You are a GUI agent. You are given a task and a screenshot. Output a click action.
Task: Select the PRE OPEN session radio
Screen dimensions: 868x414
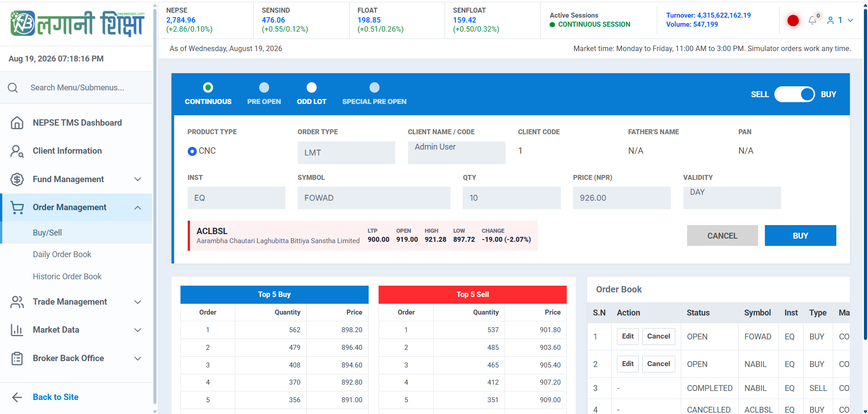[x=264, y=87]
